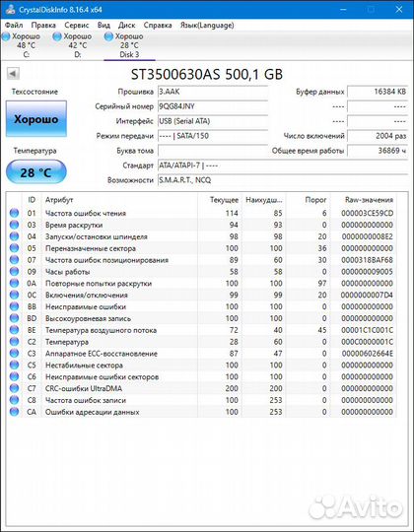Click status icon for Ошибки адресации данных
The image size is (414, 532).
pos(14,412)
